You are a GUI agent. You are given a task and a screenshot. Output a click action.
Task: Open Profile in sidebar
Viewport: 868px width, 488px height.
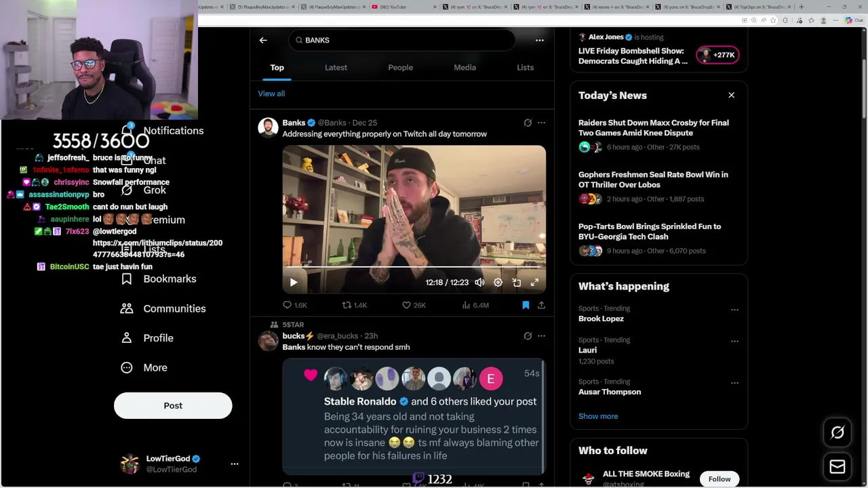pyautogui.click(x=147, y=338)
